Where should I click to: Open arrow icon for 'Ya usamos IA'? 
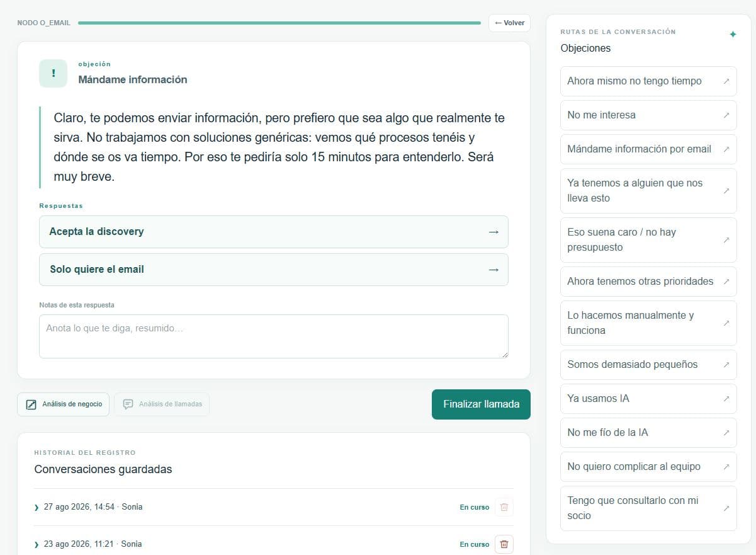pyautogui.click(x=726, y=399)
